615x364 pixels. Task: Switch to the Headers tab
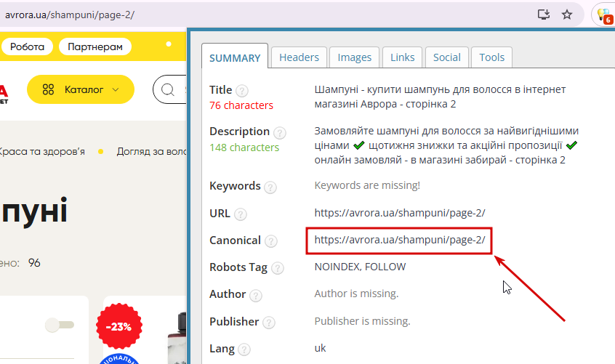[299, 57]
